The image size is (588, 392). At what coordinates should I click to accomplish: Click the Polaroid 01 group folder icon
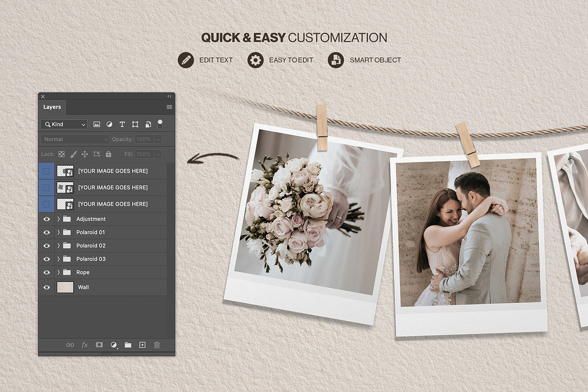tap(67, 232)
